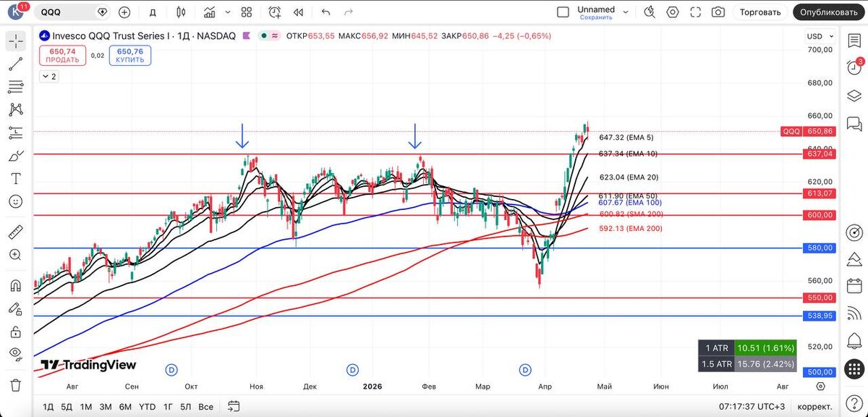Toggle hide all drawings eye icon

point(15,355)
